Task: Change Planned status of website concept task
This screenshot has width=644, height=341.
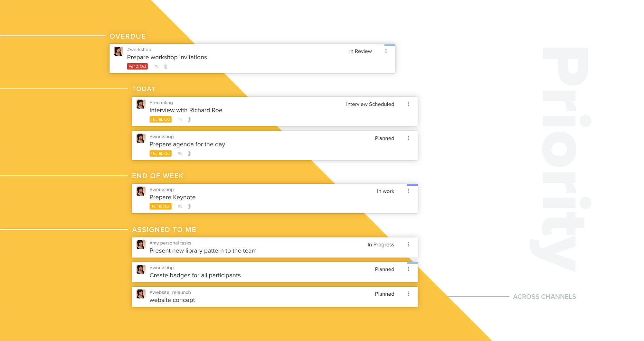Action: coord(384,294)
